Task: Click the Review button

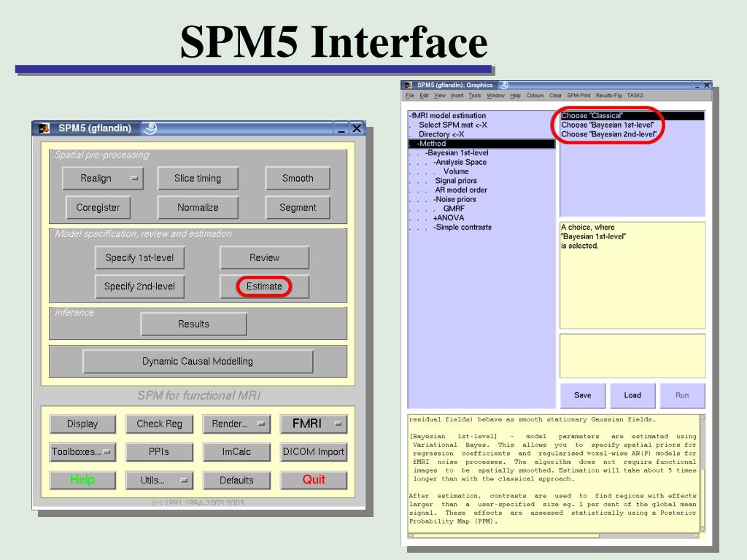Action: click(264, 257)
